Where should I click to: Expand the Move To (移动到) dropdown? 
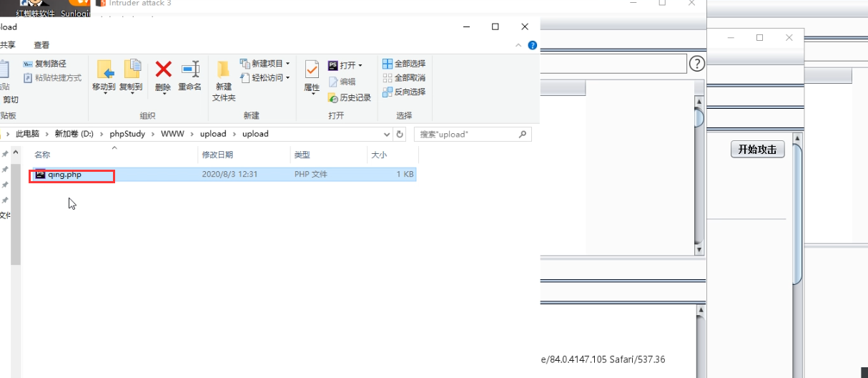pyautogui.click(x=104, y=92)
